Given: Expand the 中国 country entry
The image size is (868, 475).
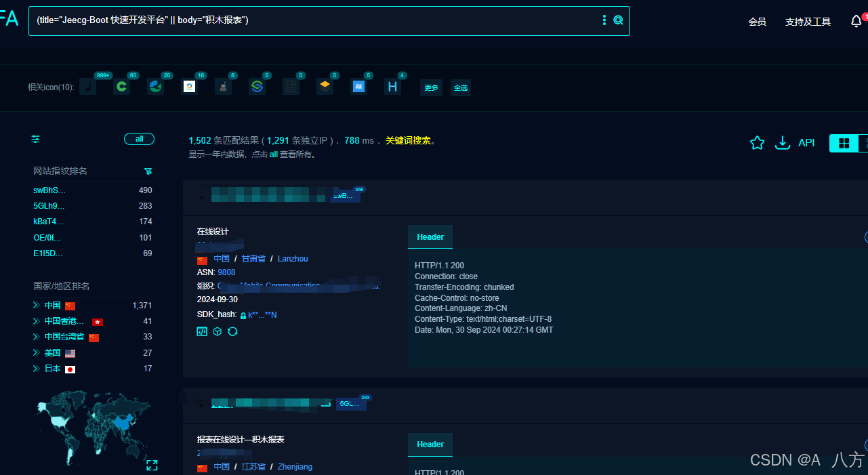Looking at the screenshot, I should tap(37, 306).
